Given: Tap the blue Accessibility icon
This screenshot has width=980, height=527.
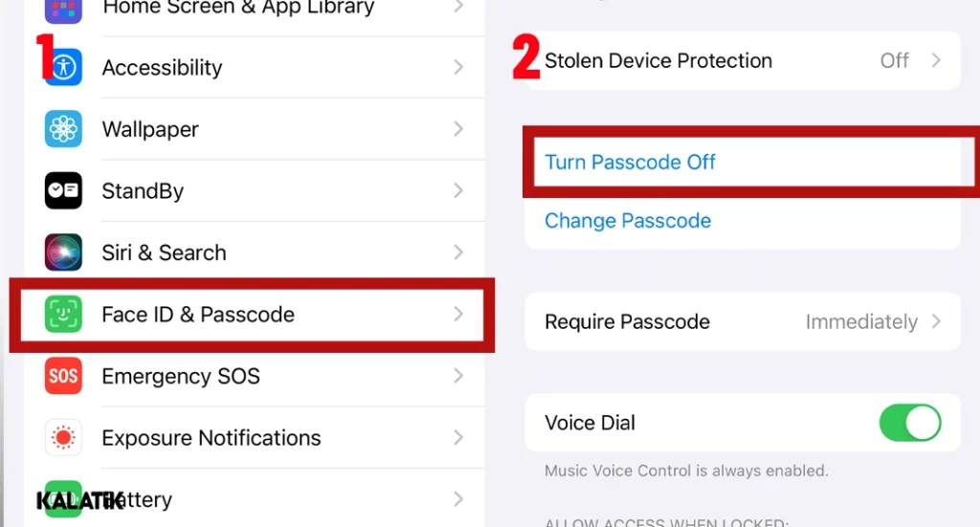Looking at the screenshot, I should tap(63, 68).
